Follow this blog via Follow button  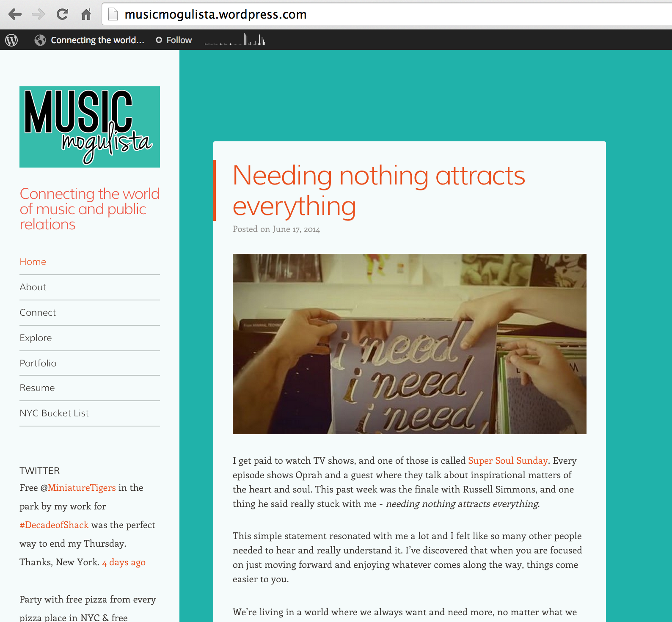pos(174,40)
